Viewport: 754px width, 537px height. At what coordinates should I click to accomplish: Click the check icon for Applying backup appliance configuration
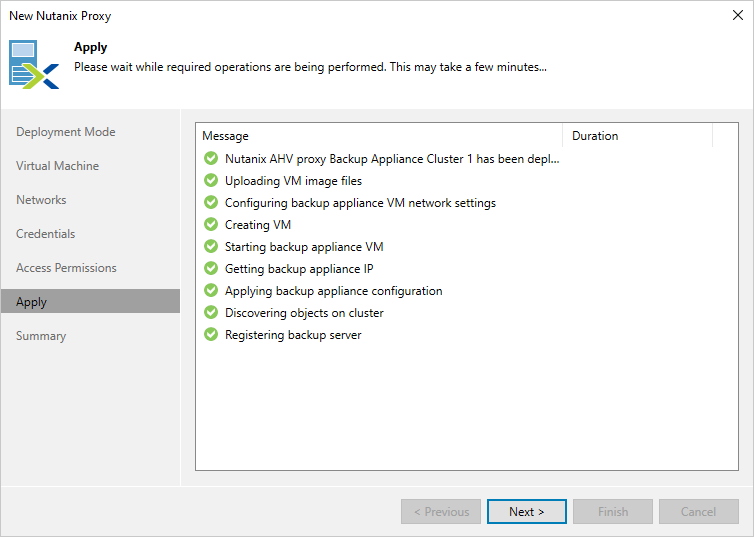211,291
